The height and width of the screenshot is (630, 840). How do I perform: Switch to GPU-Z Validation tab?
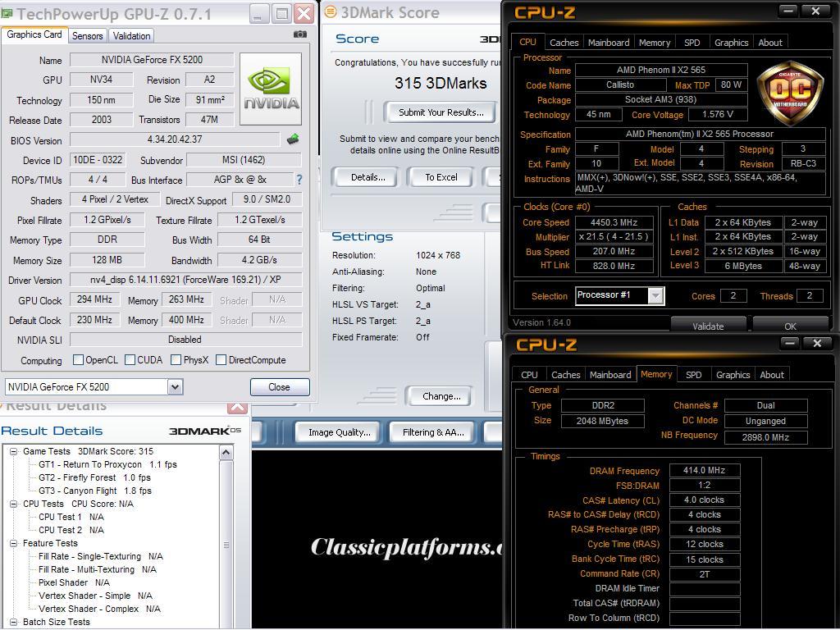tap(131, 36)
